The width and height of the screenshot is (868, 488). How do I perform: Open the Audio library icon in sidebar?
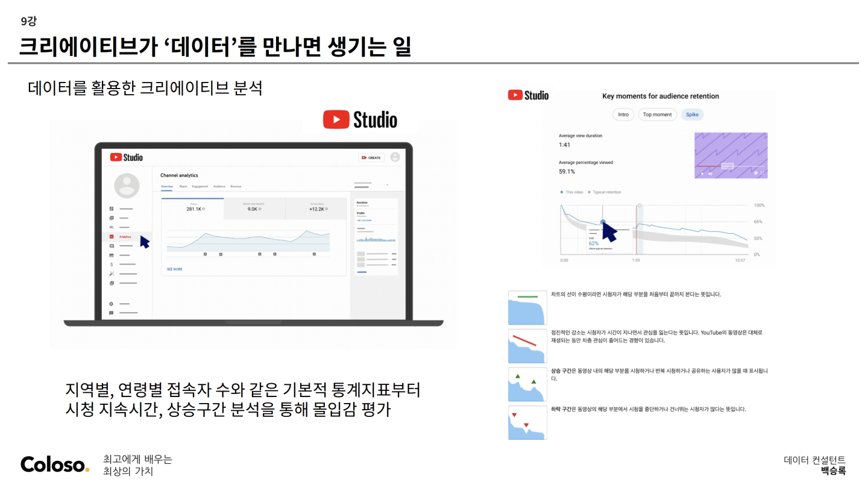click(111, 283)
